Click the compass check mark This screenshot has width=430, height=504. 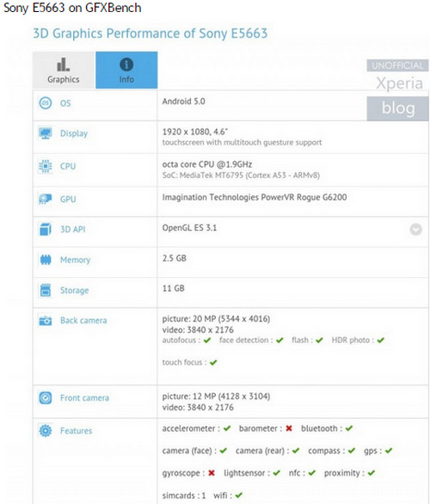(x=352, y=451)
